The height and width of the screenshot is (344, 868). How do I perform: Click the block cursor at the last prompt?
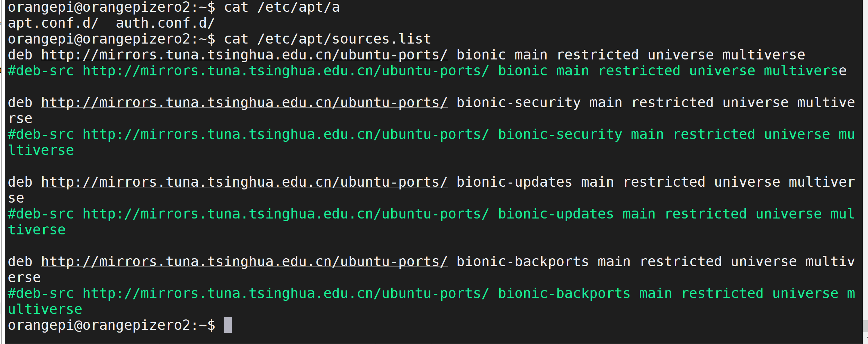[227, 325]
